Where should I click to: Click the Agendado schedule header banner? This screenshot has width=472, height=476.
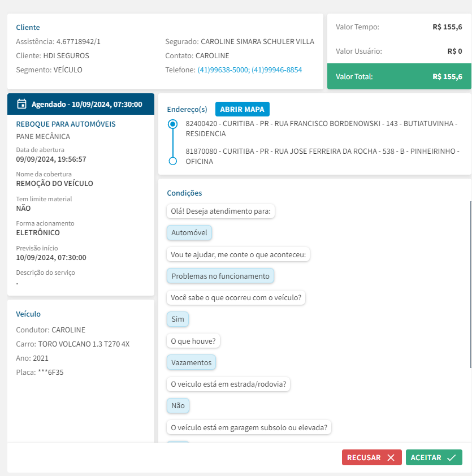click(x=81, y=104)
